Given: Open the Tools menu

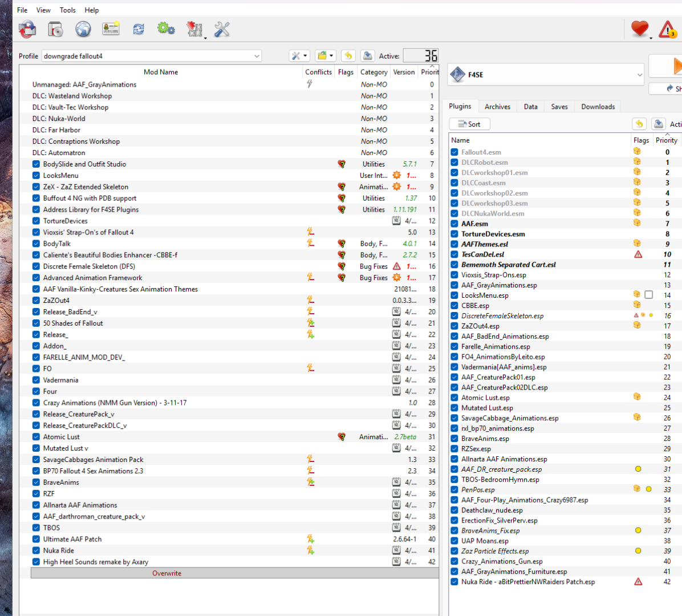Looking at the screenshot, I should click(x=67, y=10).
